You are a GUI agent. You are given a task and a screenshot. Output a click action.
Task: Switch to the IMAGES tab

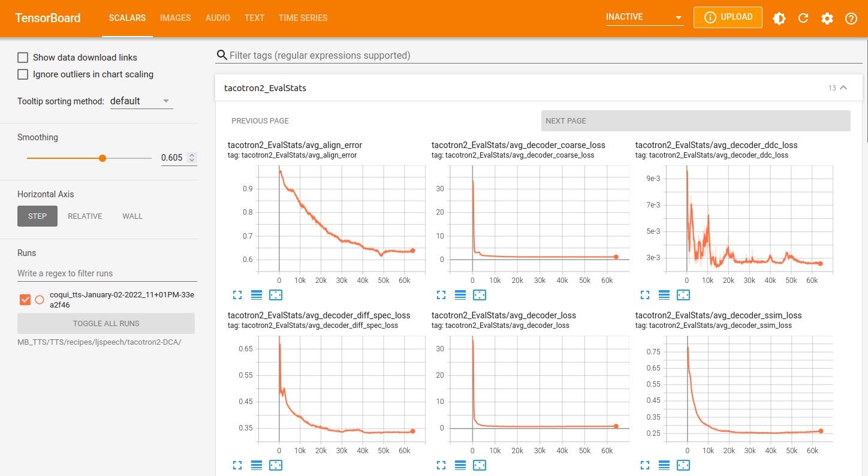pyautogui.click(x=176, y=18)
